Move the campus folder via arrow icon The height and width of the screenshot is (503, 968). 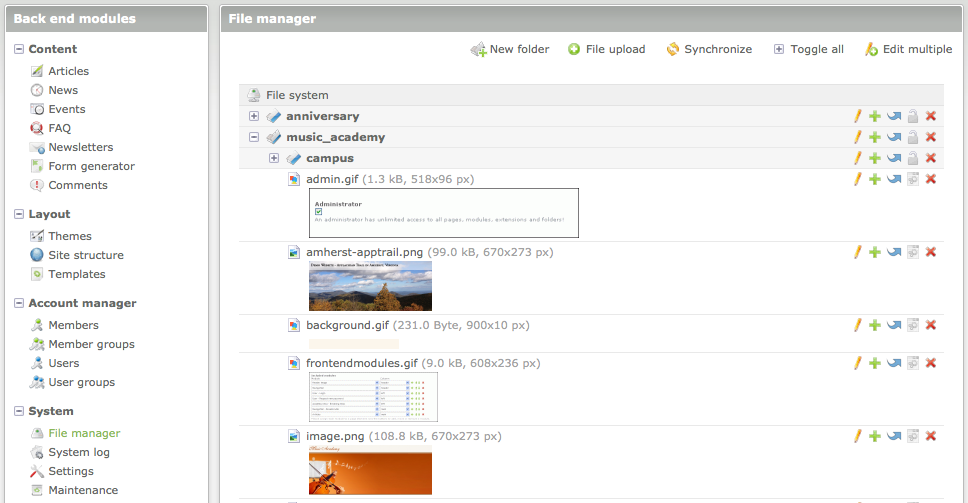coord(894,158)
